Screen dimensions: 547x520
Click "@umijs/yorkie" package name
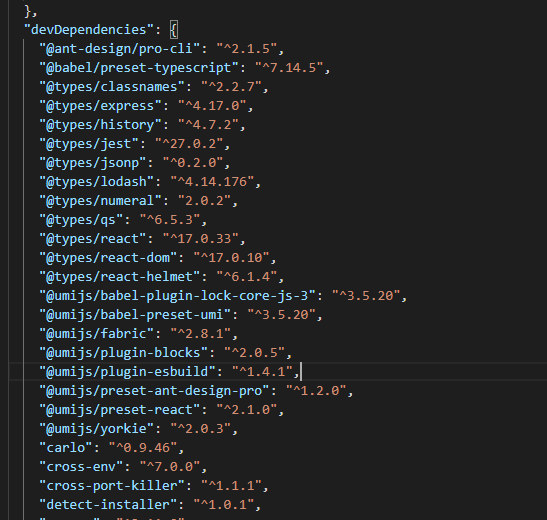click(x=96, y=429)
